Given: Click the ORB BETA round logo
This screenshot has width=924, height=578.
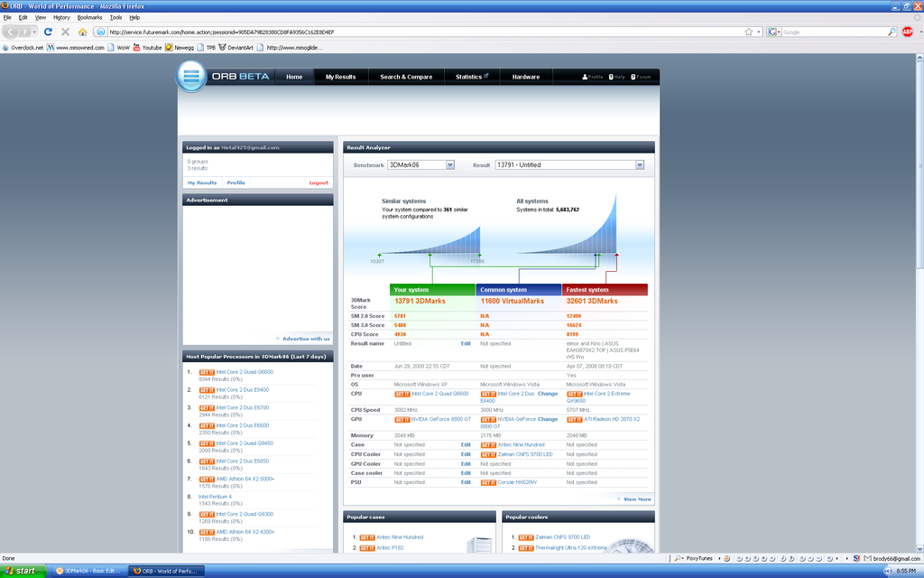Looking at the screenshot, I should pos(191,76).
